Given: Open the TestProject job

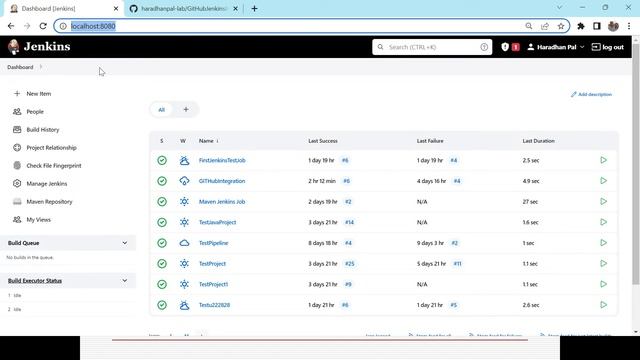Looking at the screenshot, I should [x=212, y=264].
